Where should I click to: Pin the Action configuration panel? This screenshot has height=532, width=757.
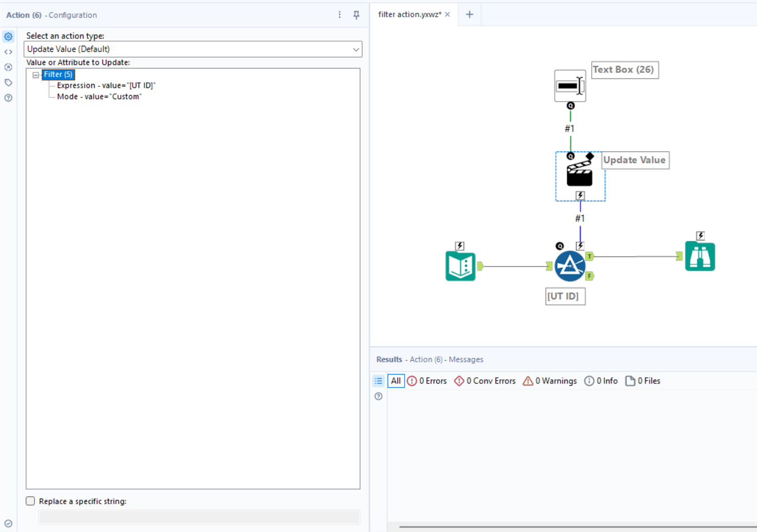pos(356,16)
